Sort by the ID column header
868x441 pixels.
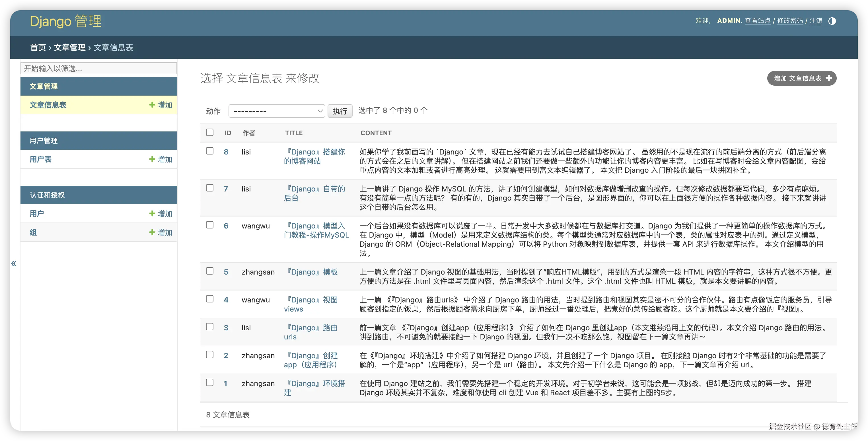[x=228, y=133]
